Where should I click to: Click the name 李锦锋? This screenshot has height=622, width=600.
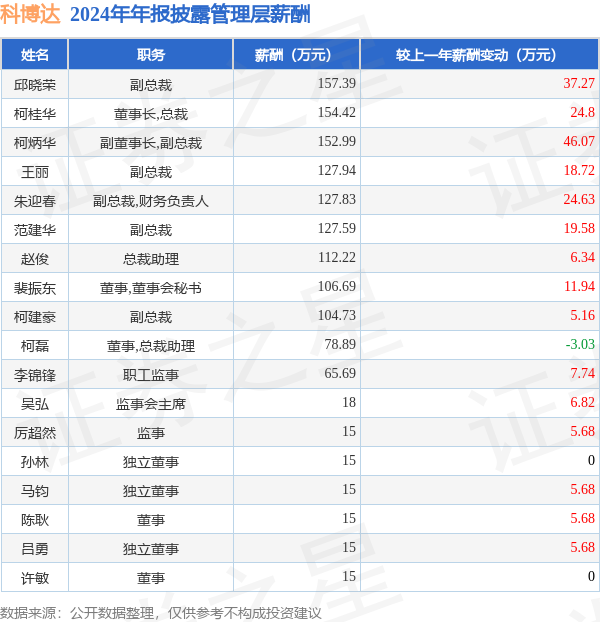pos(35,375)
